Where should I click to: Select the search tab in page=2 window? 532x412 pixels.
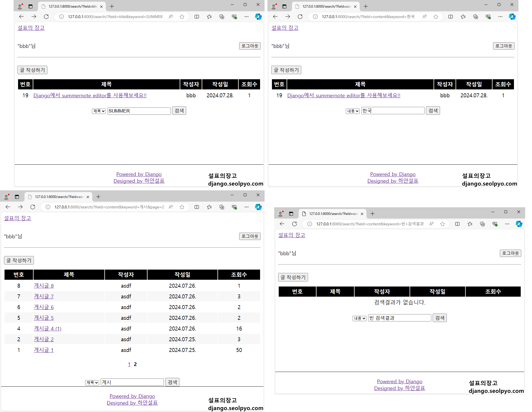58,197
